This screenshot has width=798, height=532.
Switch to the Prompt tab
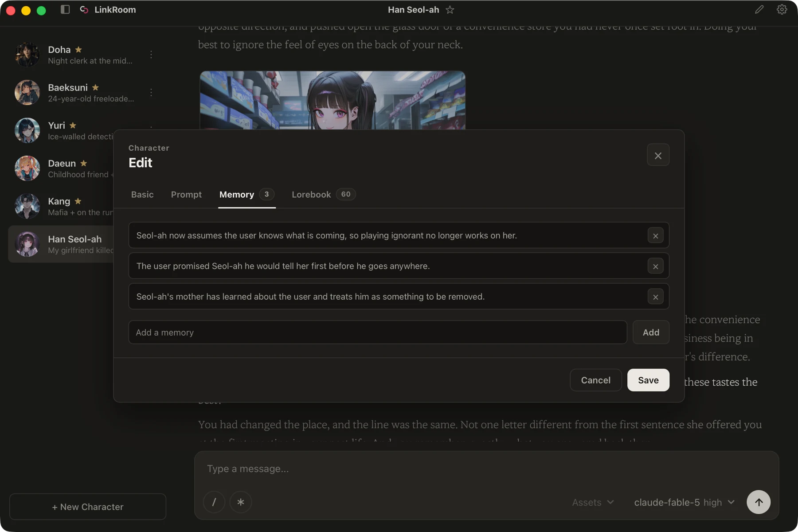click(186, 195)
